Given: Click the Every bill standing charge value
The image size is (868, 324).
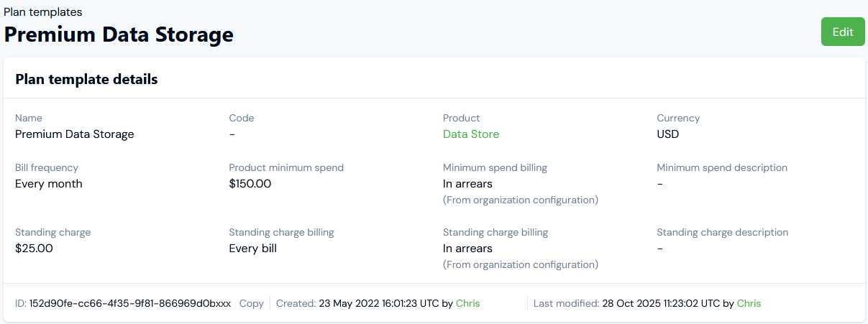Looking at the screenshot, I should pos(252,249).
